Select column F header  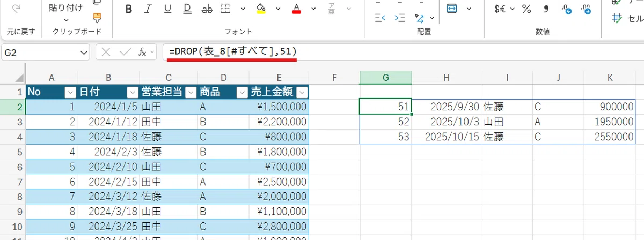(334, 78)
